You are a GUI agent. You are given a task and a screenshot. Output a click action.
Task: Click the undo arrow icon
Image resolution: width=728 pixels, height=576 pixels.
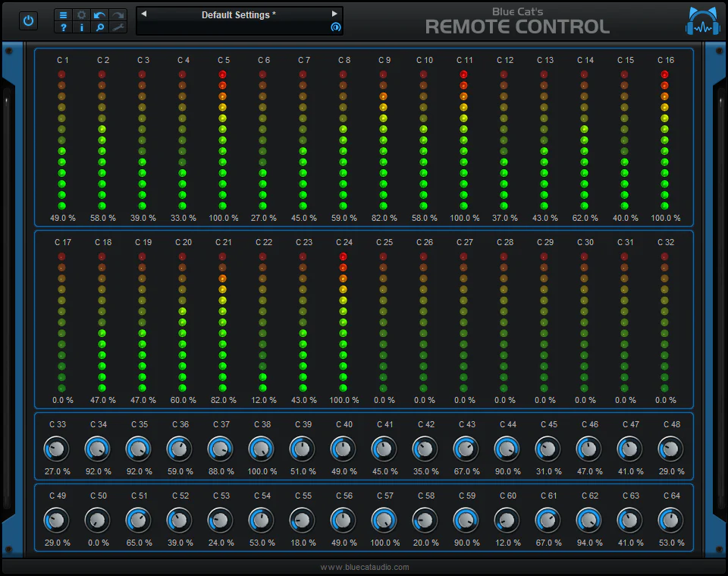click(x=99, y=15)
